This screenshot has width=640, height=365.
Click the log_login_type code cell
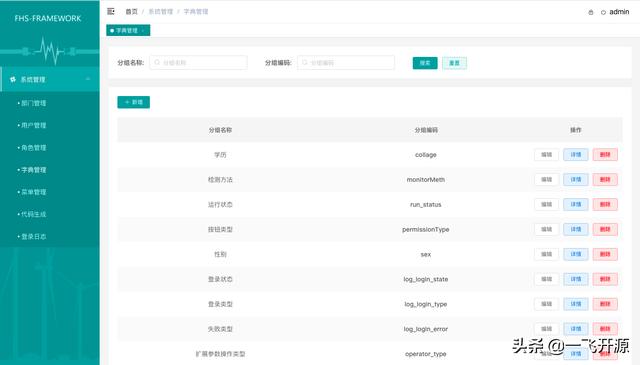point(426,304)
